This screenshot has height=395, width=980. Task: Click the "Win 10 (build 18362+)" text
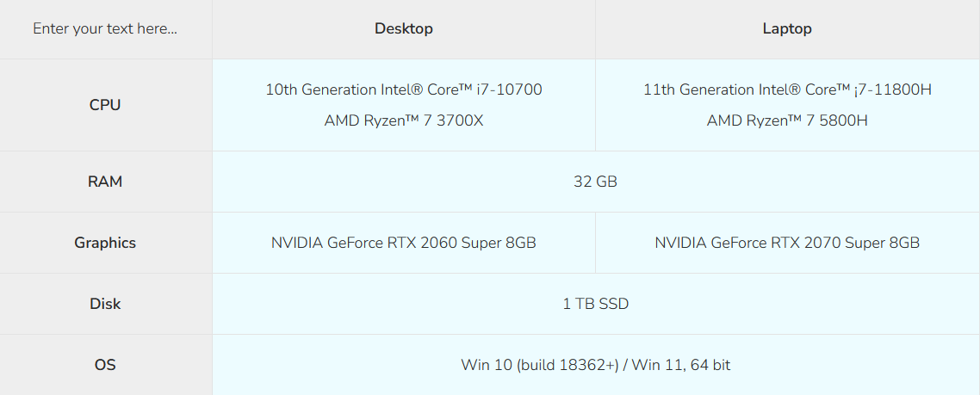point(540,365)
